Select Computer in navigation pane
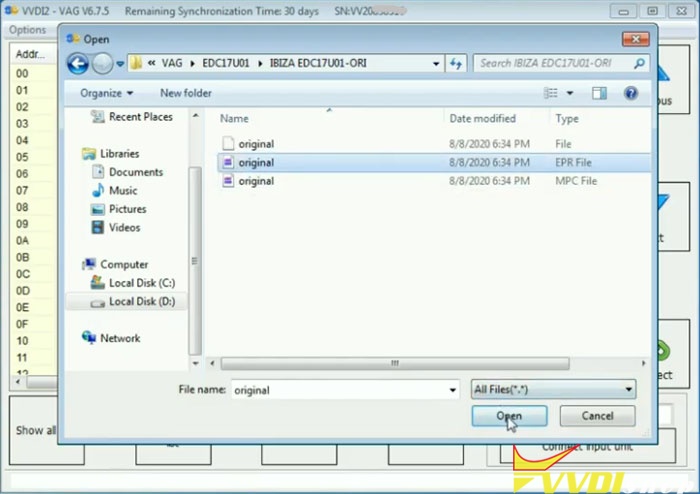 [x=115, y=265]
